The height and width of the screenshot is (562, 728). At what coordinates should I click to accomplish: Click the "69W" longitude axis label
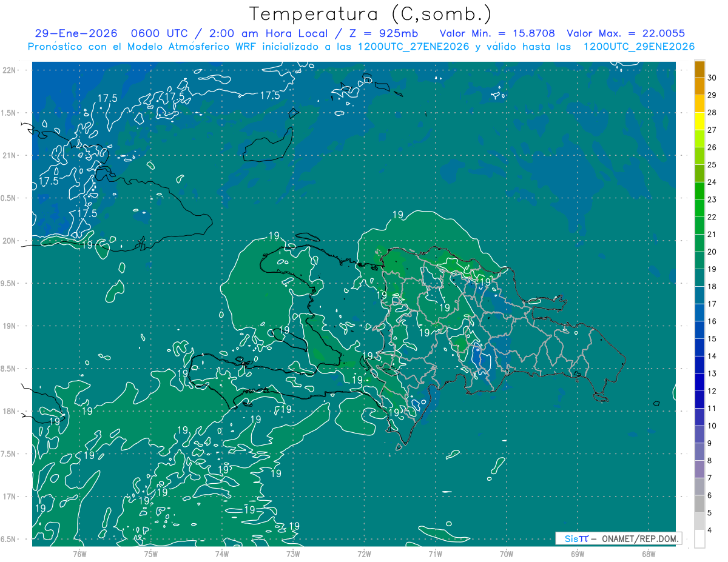click(x=578, y=554)
